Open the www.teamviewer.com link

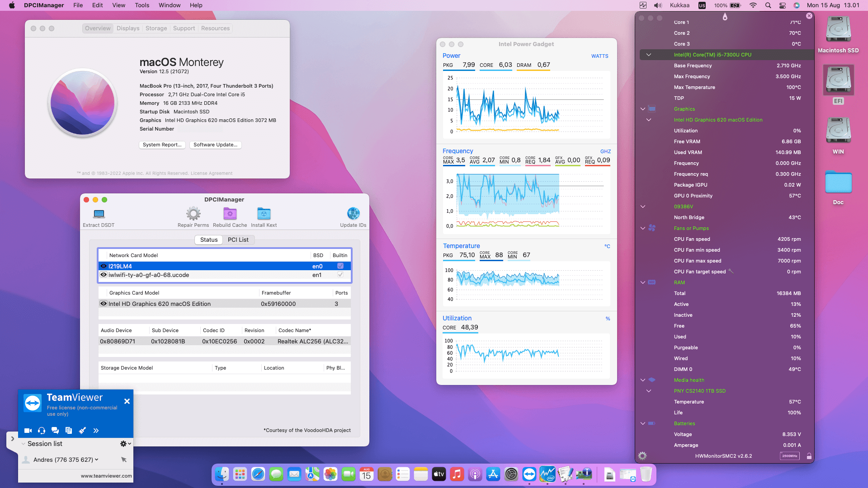(105, 476)
